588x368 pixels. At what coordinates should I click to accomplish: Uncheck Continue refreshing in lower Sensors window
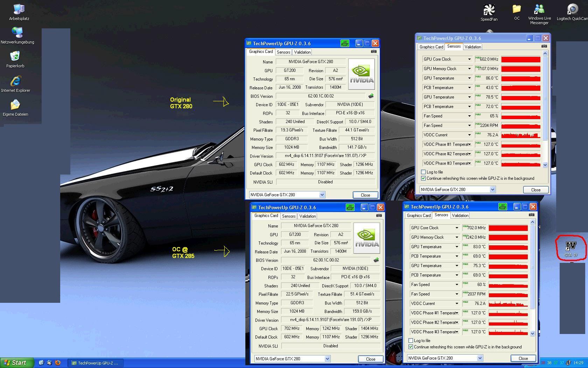click(411, 347)
